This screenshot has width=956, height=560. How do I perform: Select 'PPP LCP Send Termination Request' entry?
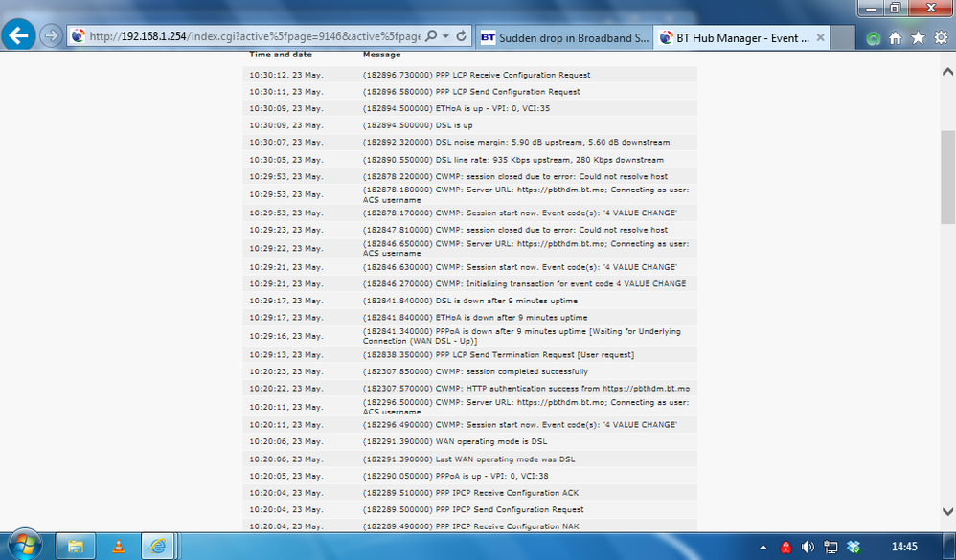469,354
